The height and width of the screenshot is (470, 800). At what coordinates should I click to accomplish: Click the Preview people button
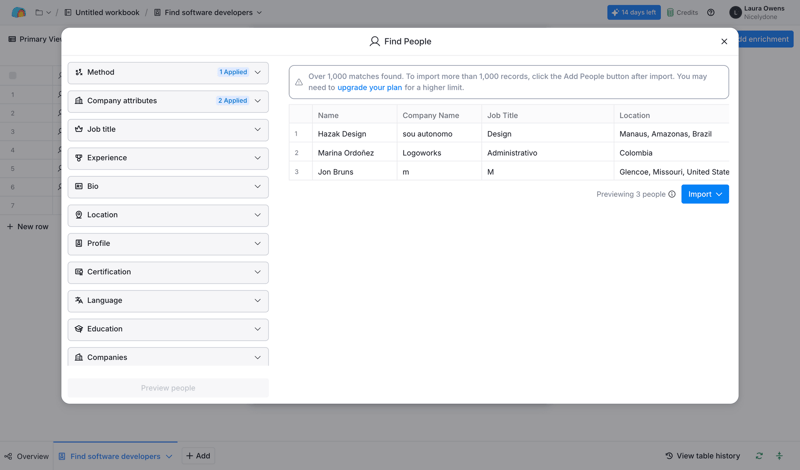(x=168, y=388)
